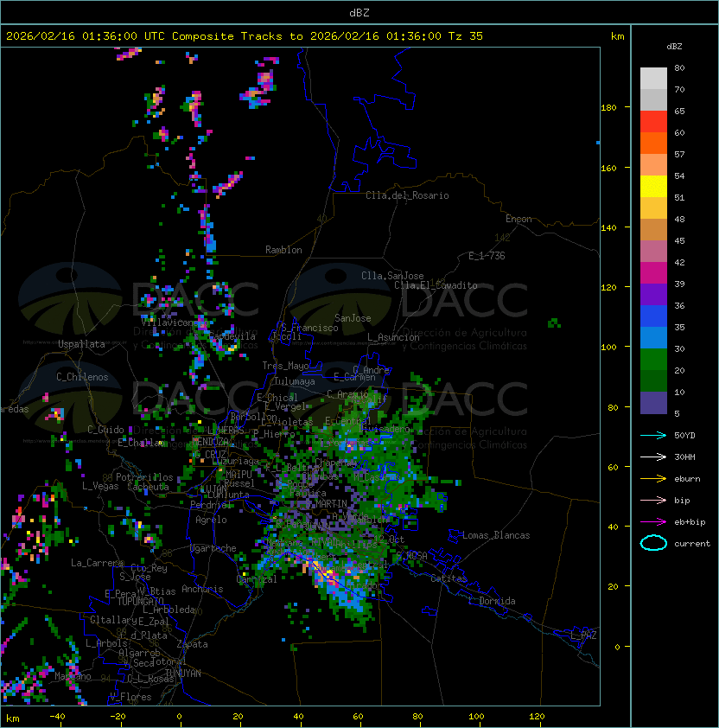Click the eb+bip legend label

(690, 522)
